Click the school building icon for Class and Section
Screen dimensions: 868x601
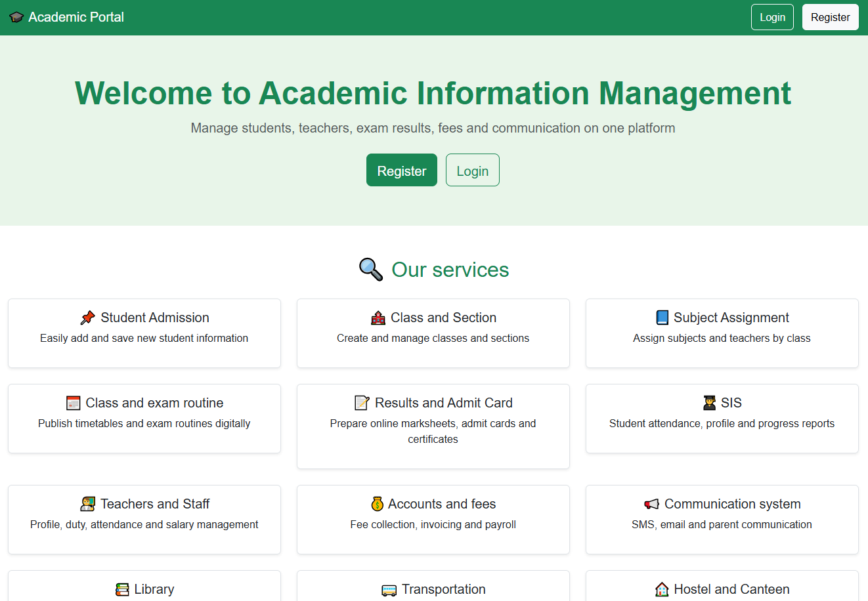pyautogui.click(x=378, y=318)
